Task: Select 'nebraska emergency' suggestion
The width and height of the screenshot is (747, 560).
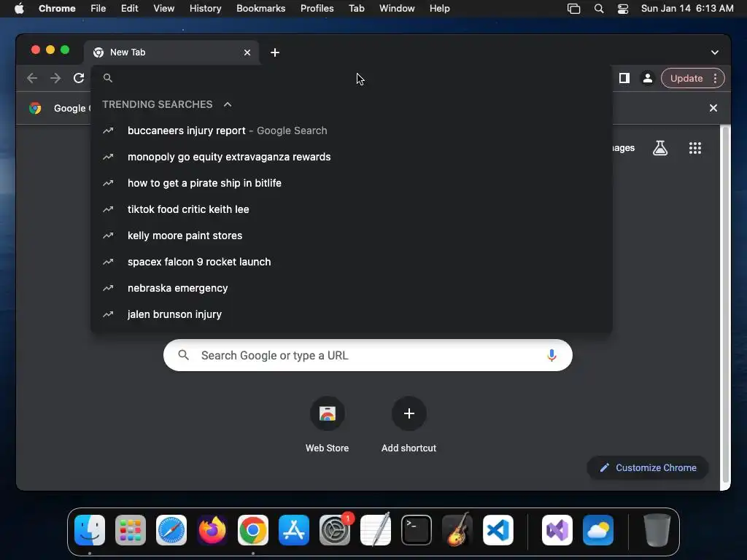Action: point(352,288)
